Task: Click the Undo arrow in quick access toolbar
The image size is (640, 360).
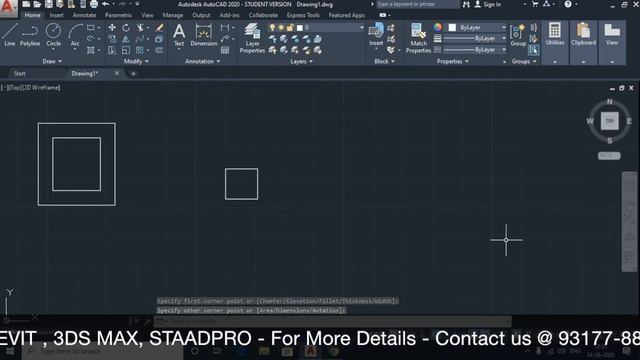Action: point(105,4)
